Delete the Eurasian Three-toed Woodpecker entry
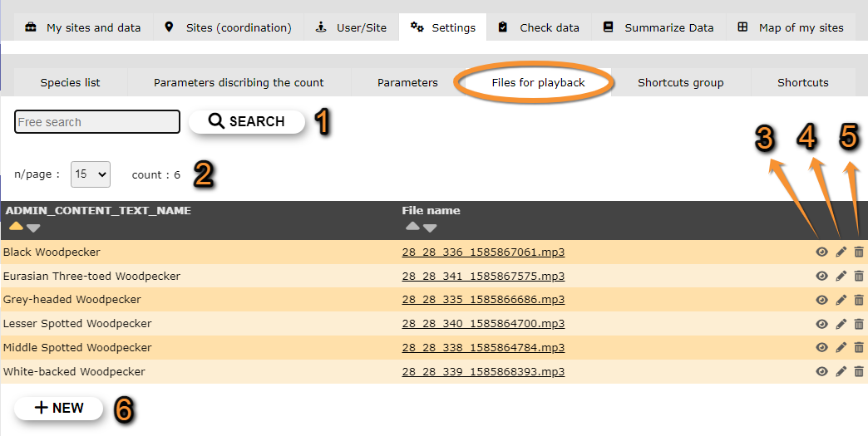Screen dimensions: 868x436 coord(859,277)
